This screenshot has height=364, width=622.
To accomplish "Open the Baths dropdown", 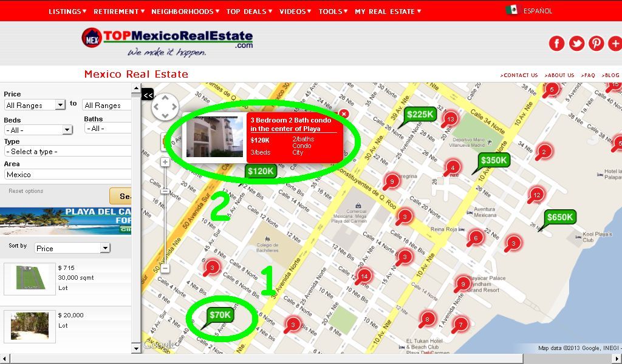I will (x=108, y=129).
